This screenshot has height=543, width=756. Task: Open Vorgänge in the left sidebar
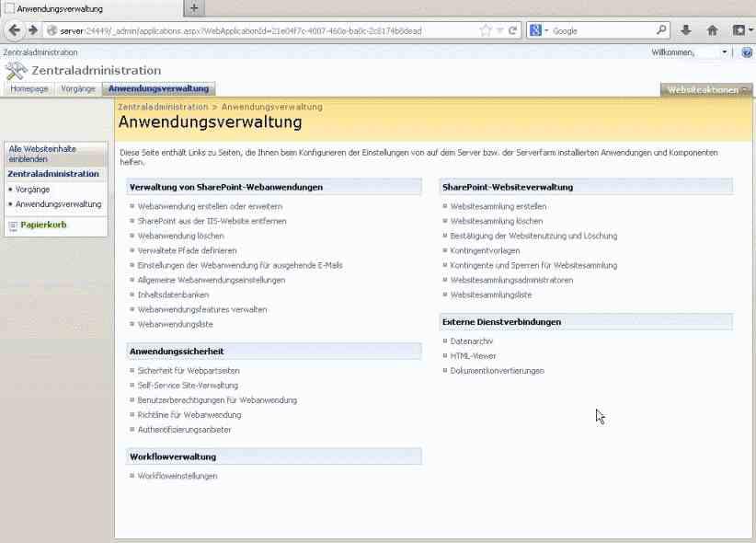point(32,190)
